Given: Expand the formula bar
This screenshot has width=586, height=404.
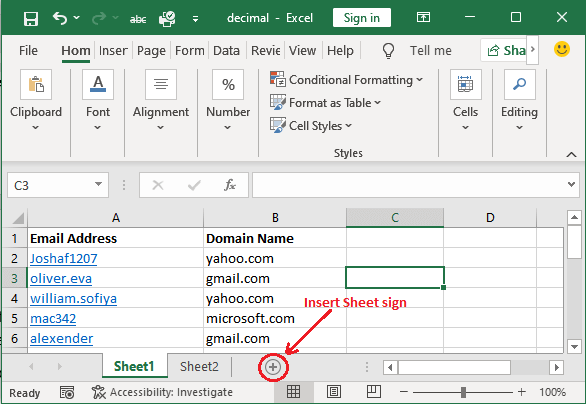Looking at the screenshot, I should tap(571, 184).
